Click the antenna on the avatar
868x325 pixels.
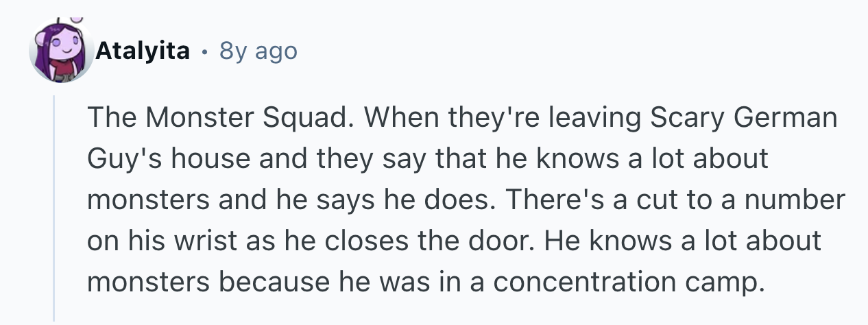pyautogui.click(x=76, y=21)
